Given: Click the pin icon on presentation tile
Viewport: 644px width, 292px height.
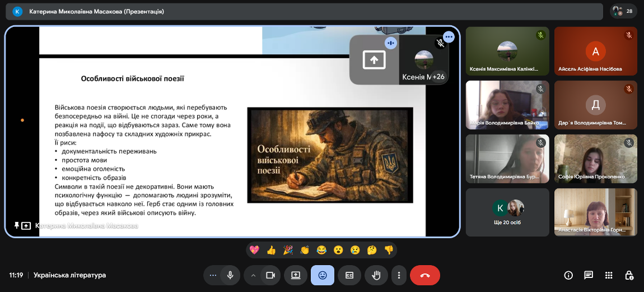Looking at the screenshot, I should point(17,225).
